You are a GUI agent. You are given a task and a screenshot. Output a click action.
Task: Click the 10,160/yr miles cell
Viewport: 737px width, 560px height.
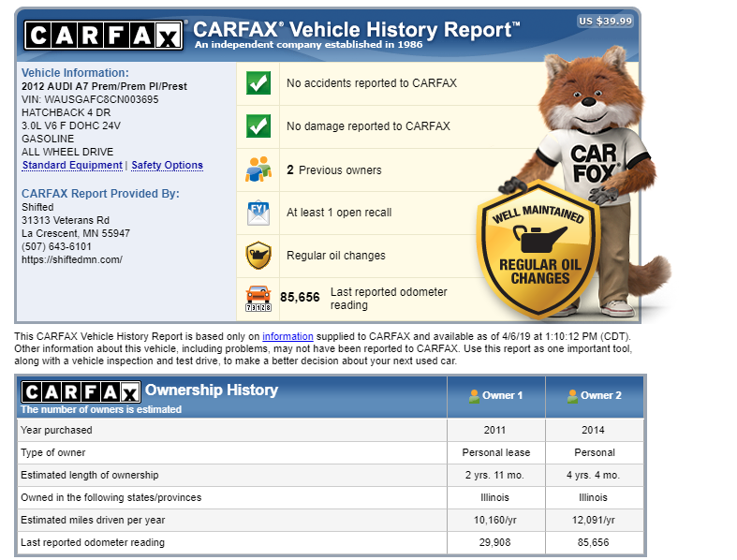coord(495,520)
